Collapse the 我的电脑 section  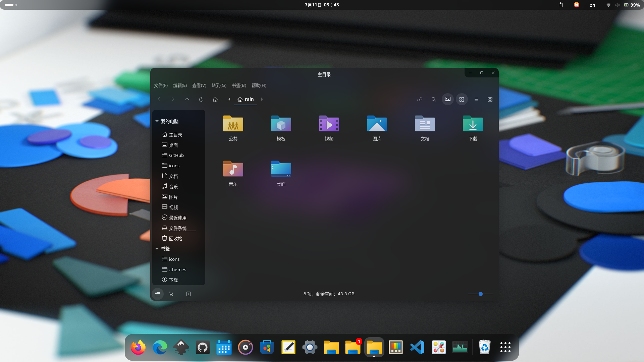(157, 121)
